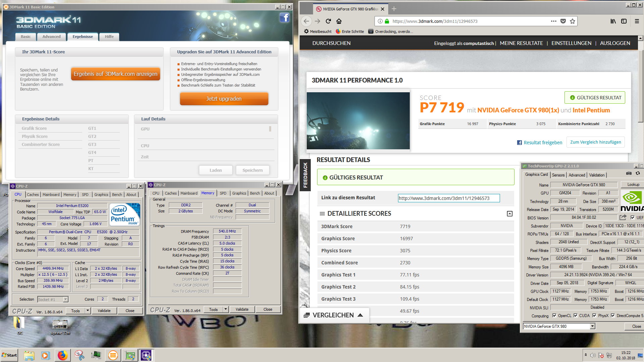Screen dimensions: 644x362
Task: Open the Graphics tab in the left CPU-Z window
Action: tap(101, 195)
